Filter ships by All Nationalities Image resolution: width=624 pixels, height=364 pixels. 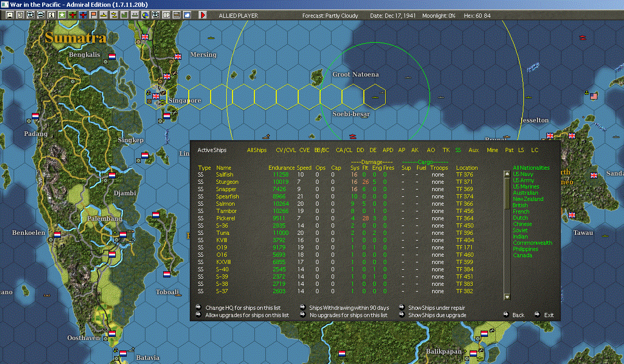(x=531, y=168)
